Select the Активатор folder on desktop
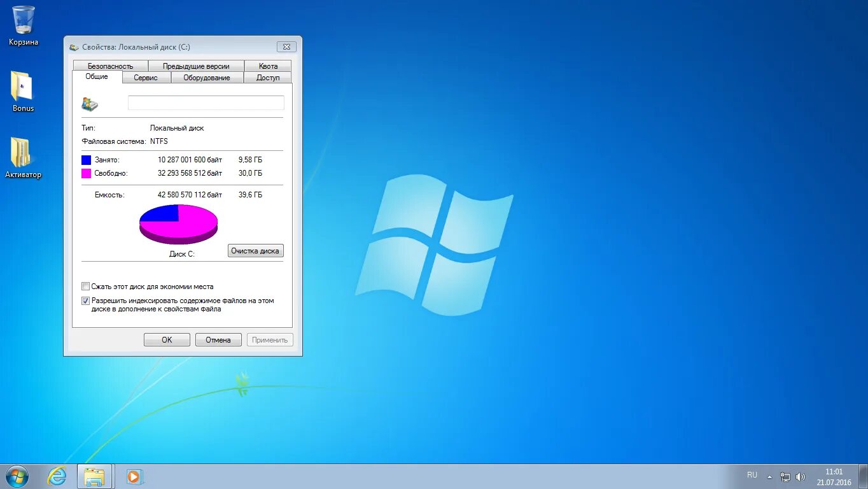This screenshot has width=868, height=489. (x=23, y=158)
